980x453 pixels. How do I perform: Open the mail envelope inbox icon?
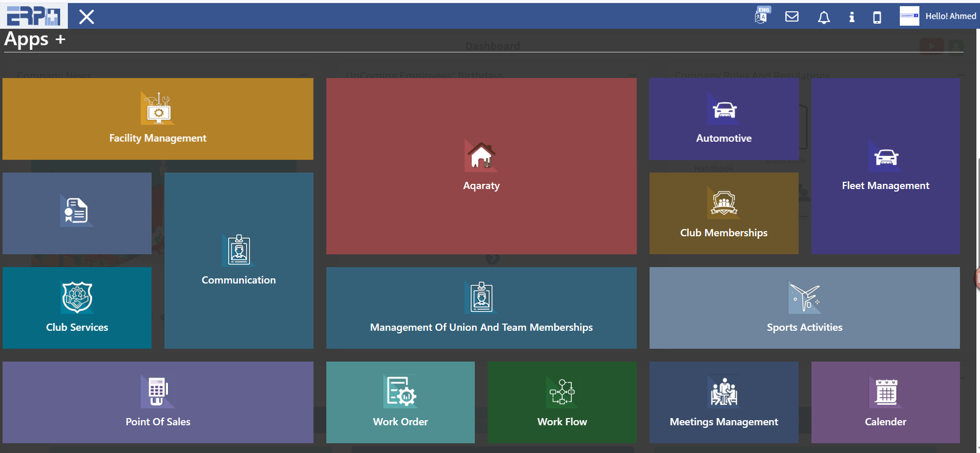click(792, 17)
